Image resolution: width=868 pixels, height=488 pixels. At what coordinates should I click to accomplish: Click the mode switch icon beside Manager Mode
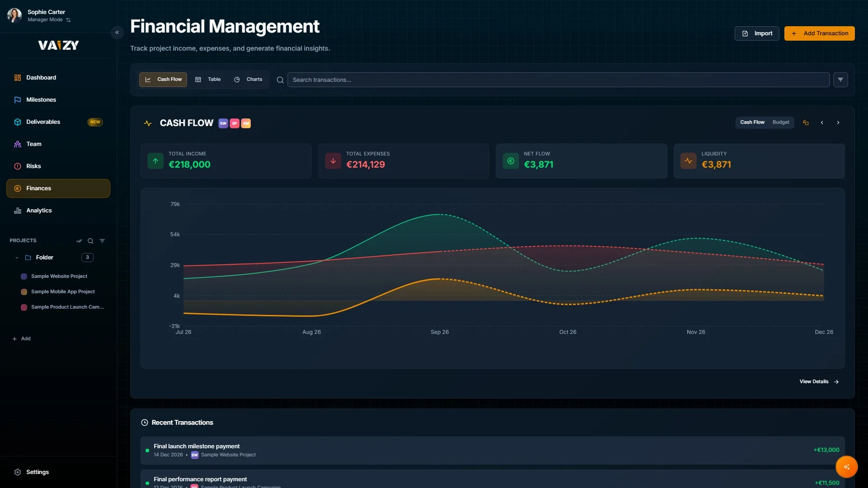point(69,20)
